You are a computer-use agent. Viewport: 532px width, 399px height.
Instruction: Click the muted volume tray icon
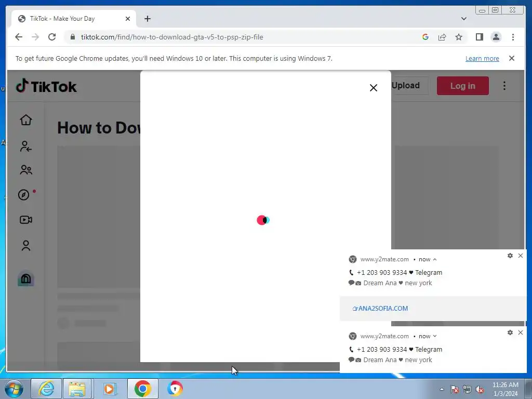coord(480,389)
